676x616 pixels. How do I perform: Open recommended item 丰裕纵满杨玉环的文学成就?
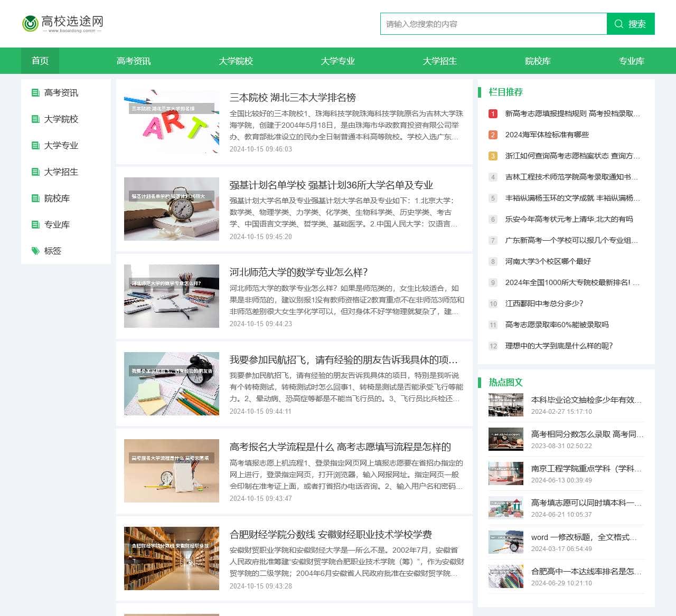pos(572,198)
